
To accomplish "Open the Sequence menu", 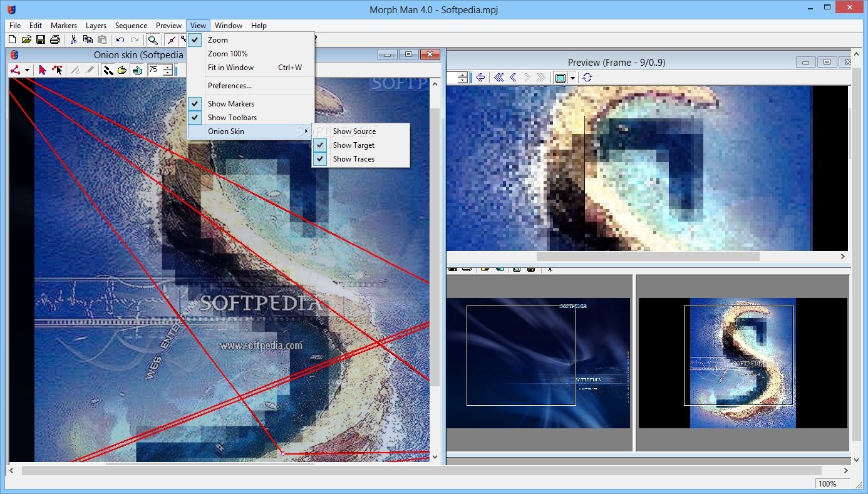I will pos(131,26).
